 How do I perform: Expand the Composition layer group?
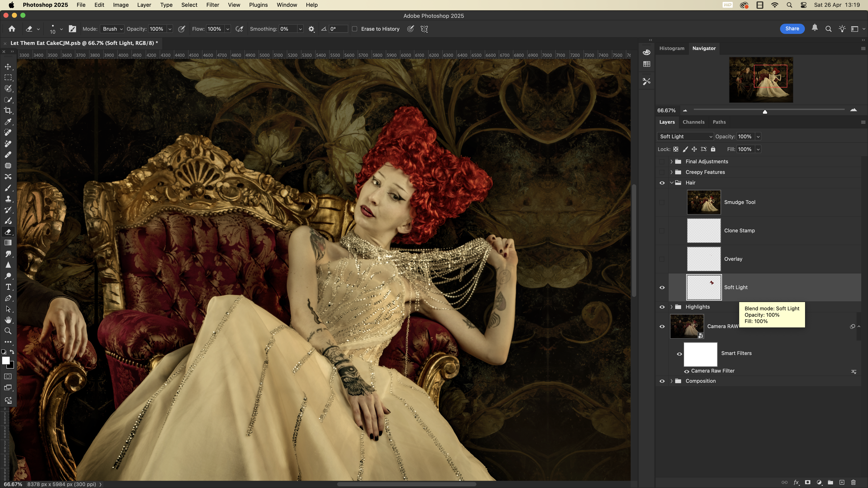[671, 381]
